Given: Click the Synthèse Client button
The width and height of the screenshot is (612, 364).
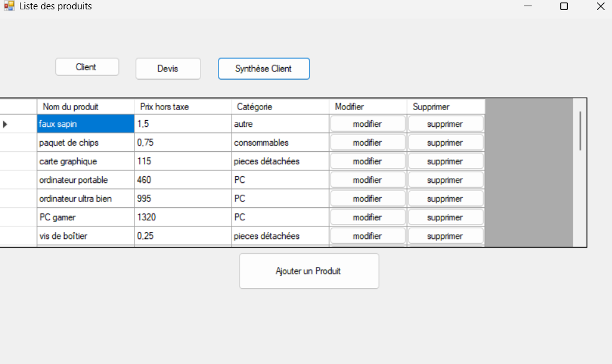Looking at the screenshot, I should [x=263, y=68].
